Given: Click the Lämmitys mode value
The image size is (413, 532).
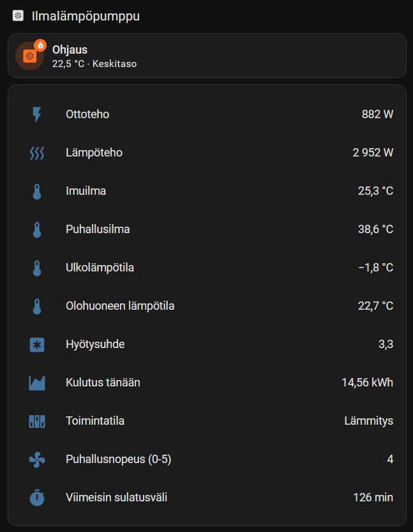Looking at the screenshot, I should 368,422.
